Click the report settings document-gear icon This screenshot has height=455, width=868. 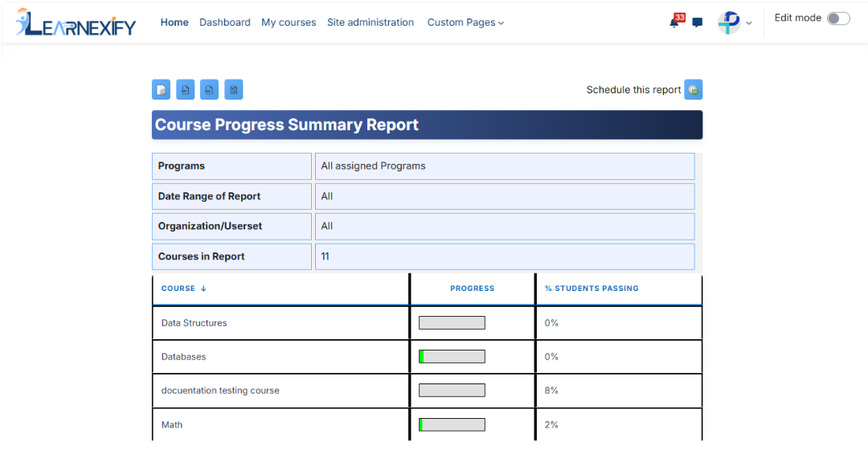[161, 90]
